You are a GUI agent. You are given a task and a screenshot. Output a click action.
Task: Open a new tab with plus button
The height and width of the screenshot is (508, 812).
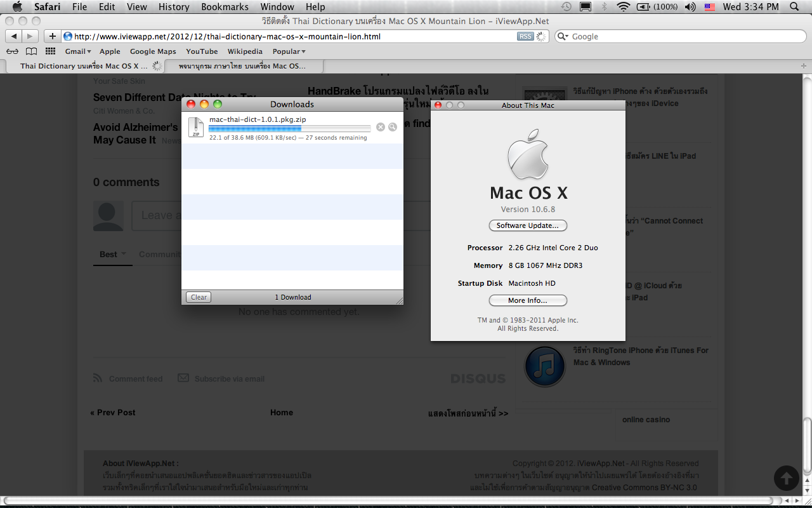[x=804, y=66]
